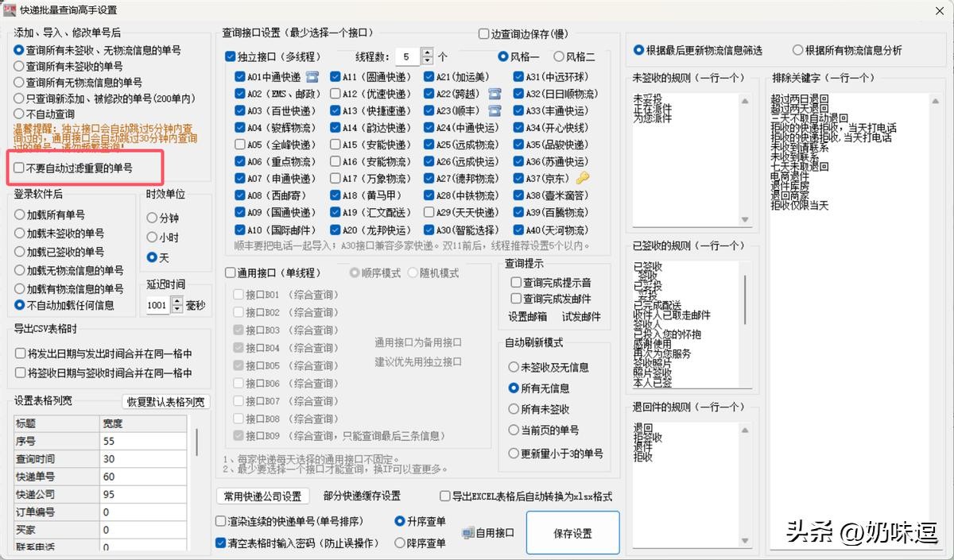Click the telephone icon next to A23顺丰
This screenshot has width=954, height=560.
point(494,111)
